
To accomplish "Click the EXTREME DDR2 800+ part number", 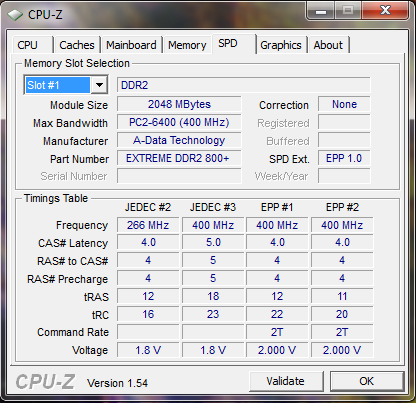I will pos(179,158).
